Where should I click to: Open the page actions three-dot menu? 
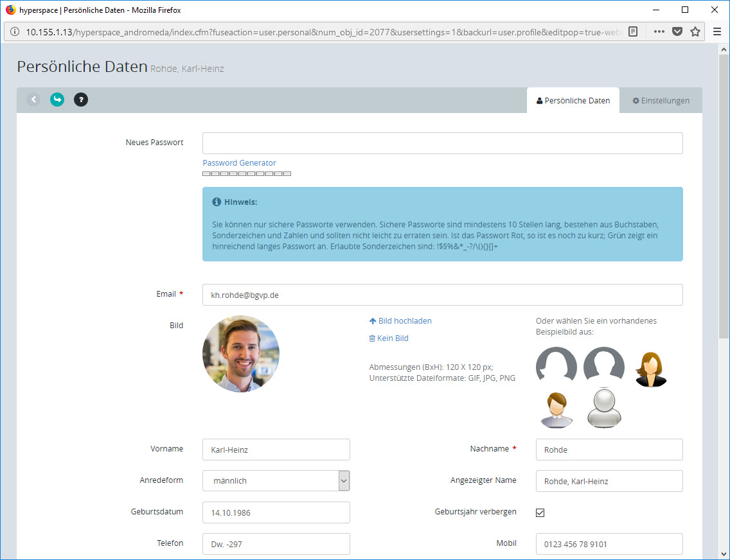pos(659,31)
